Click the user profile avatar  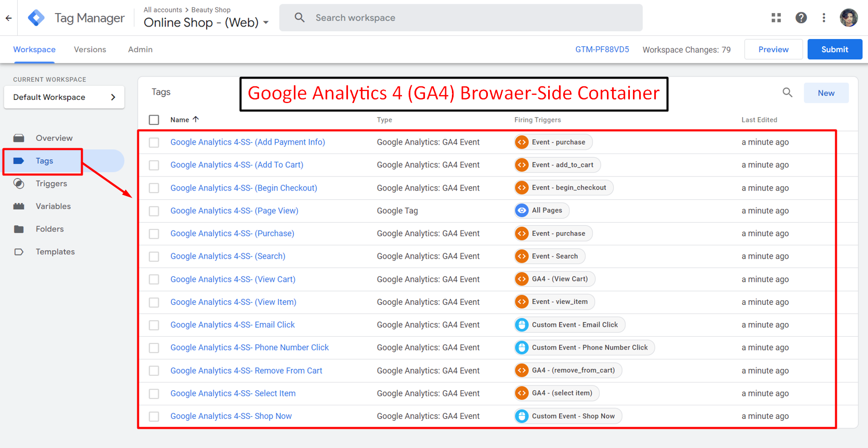click(x=848, y=18)
